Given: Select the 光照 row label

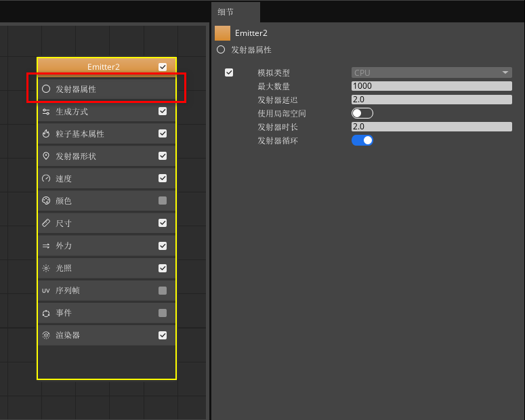Looking at the screenshot, I should point(64,268).
